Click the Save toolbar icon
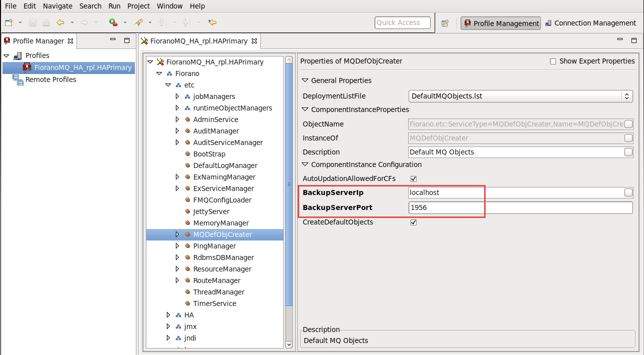Viewport: 644px width, 355px height. [x=32, y=22]
